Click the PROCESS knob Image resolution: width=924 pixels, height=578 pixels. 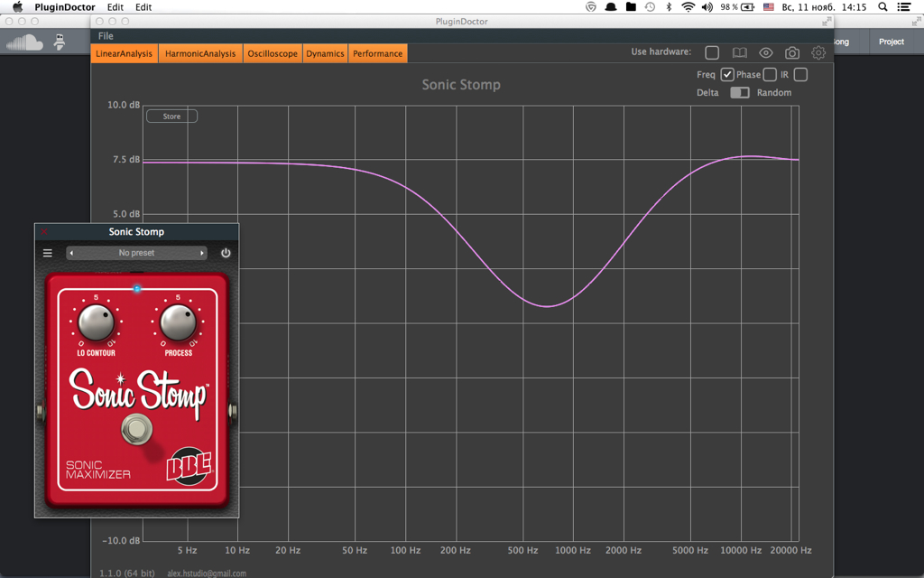coord(178,322)
